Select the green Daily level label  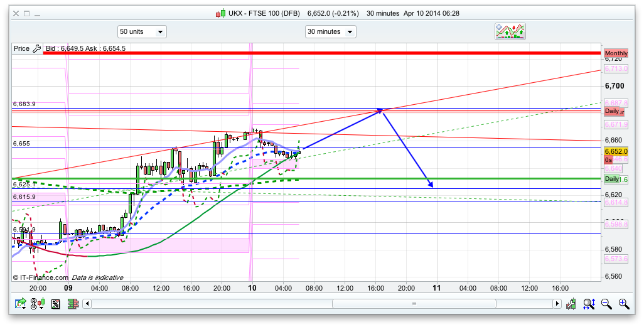pos(611,179)
